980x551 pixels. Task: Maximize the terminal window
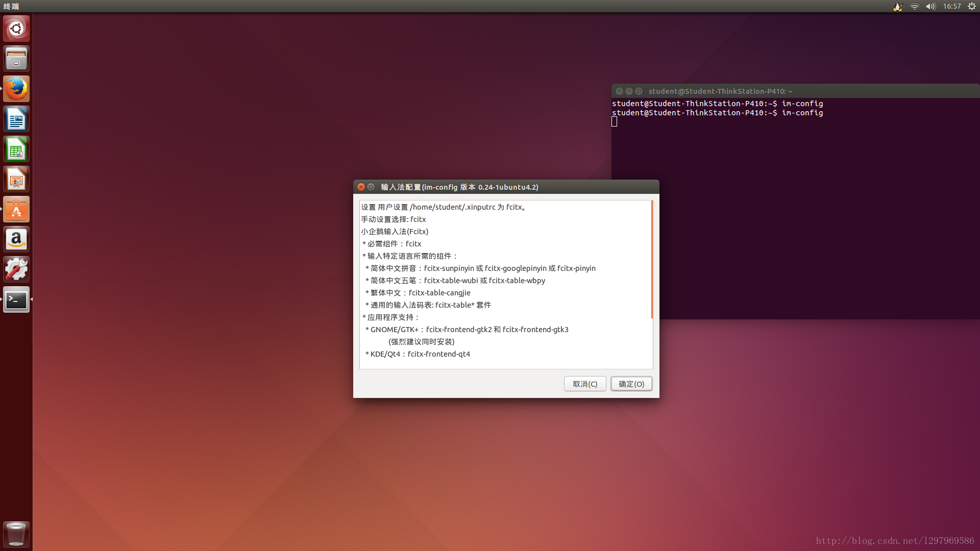coord(639,91)
